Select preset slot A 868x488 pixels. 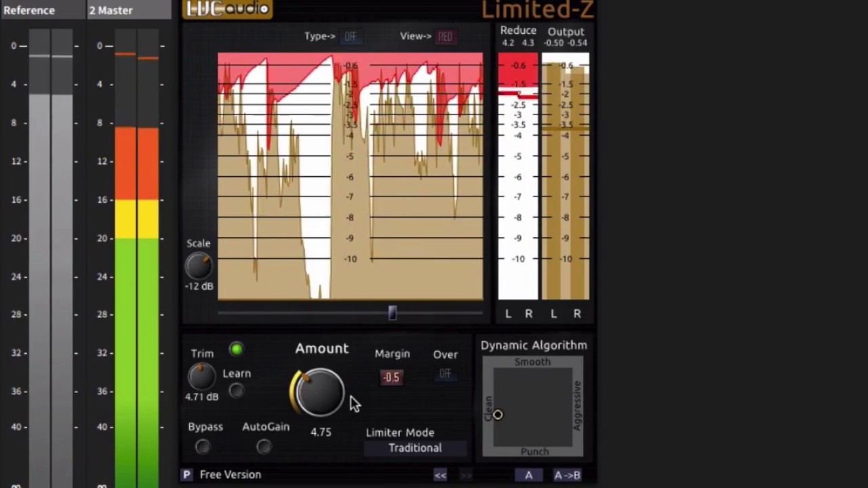528,475
